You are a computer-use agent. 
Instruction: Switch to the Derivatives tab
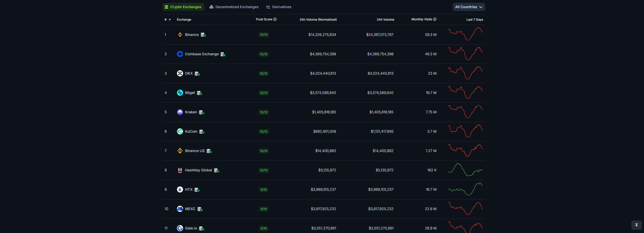279,7
